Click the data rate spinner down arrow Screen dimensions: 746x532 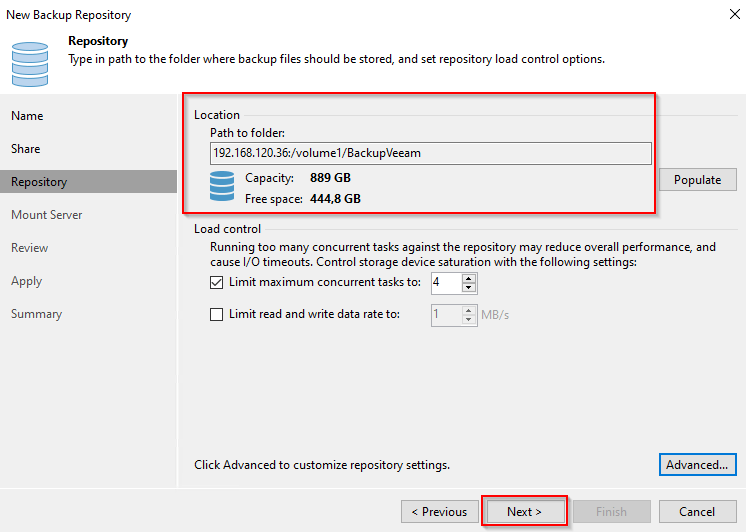[469, 319]
